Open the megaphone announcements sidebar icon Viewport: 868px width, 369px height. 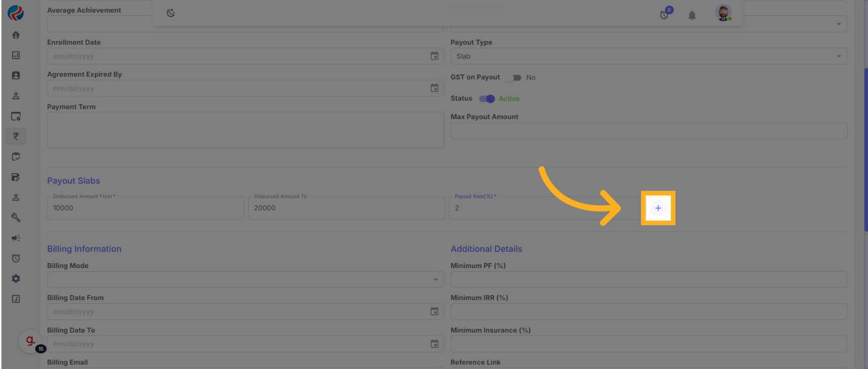click(16, 238)
